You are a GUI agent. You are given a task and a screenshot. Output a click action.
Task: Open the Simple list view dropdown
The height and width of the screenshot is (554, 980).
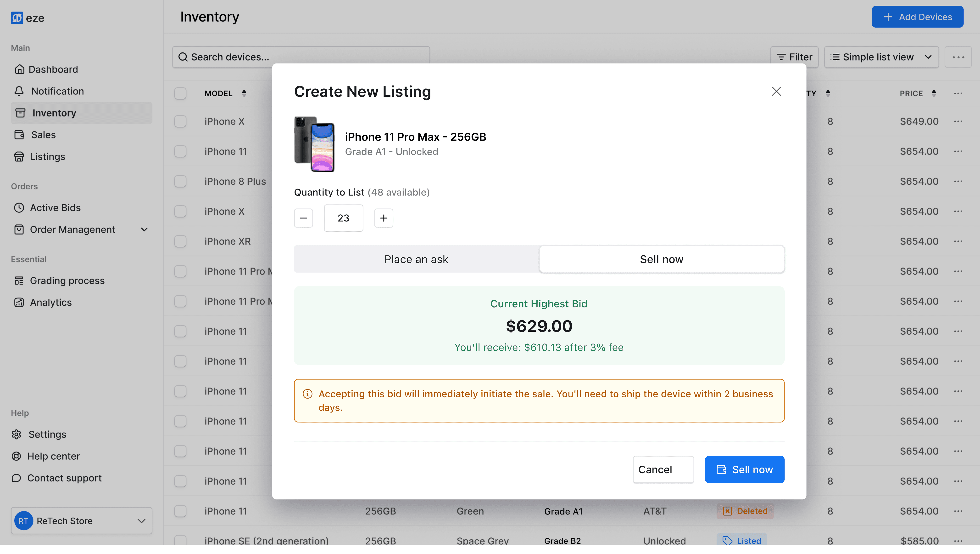[881, 57]
